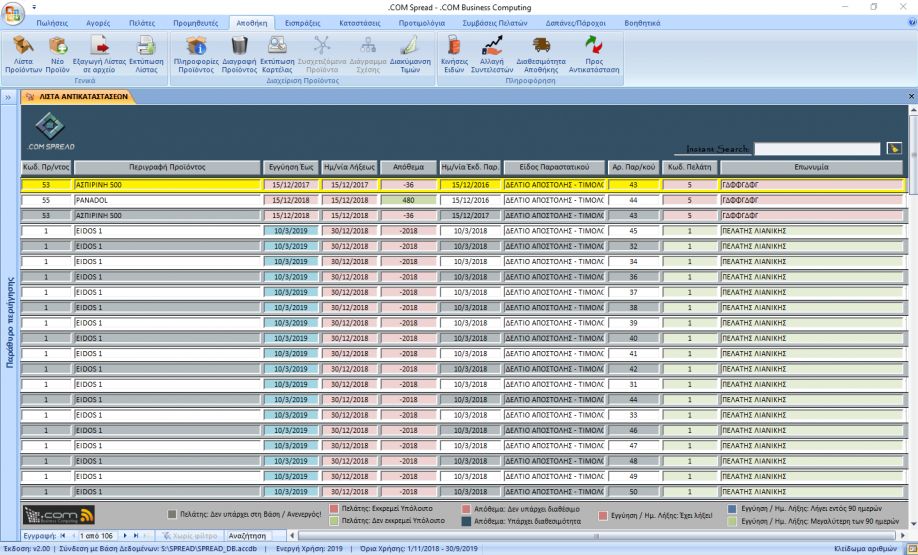This screenshot has width=918, height=555.
Task: Click Διαγραφή Προϊόντος trash icon
Action: coord(239,54)
